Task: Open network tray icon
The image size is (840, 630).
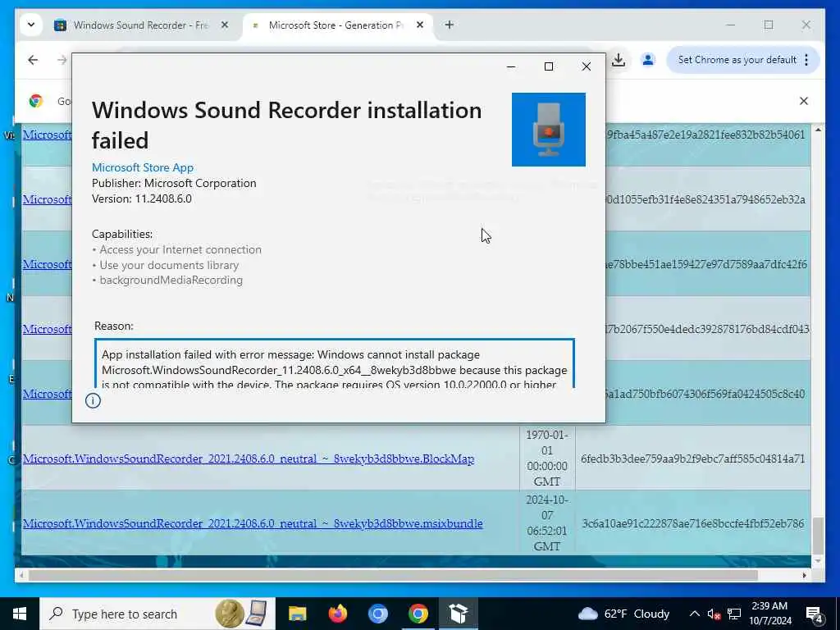Action: click(734, 614)
